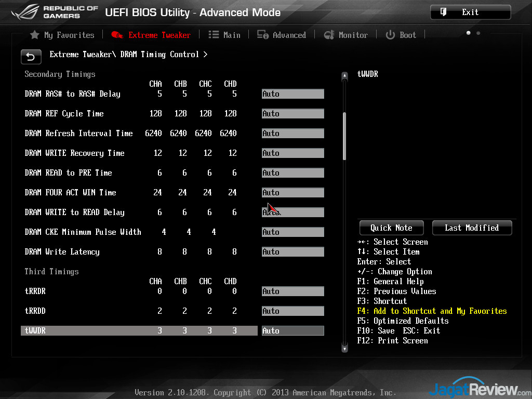Open the Advanced tab

289,35
